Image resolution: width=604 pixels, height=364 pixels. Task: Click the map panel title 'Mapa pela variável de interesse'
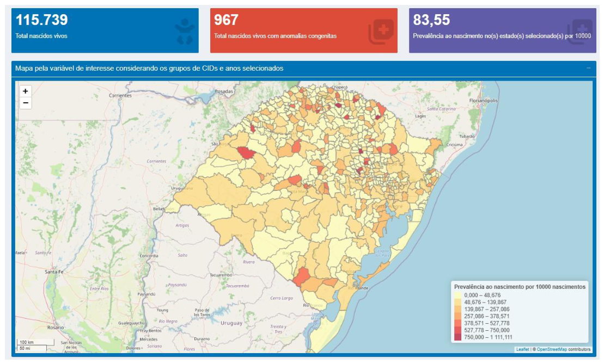point(149,69)
